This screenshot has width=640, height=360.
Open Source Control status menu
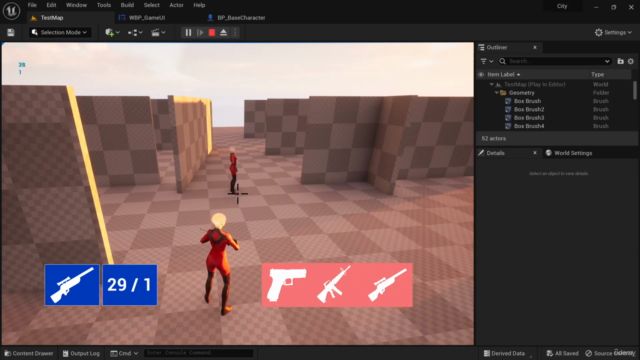610,353
